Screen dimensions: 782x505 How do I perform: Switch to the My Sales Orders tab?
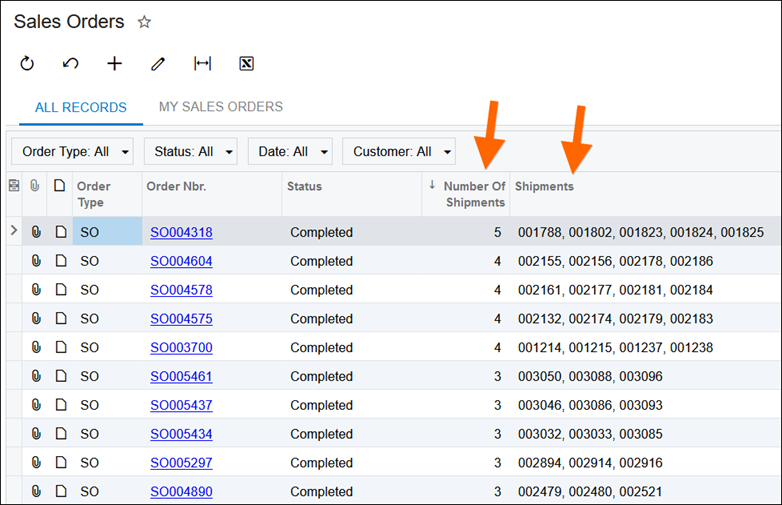pos(221,107)
